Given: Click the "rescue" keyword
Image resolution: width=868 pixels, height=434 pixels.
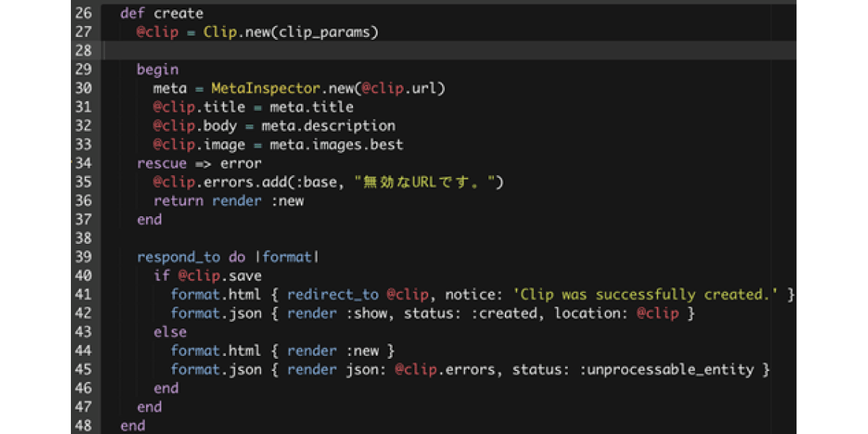Looking at the screenshot, I should [x=162, y=163].
